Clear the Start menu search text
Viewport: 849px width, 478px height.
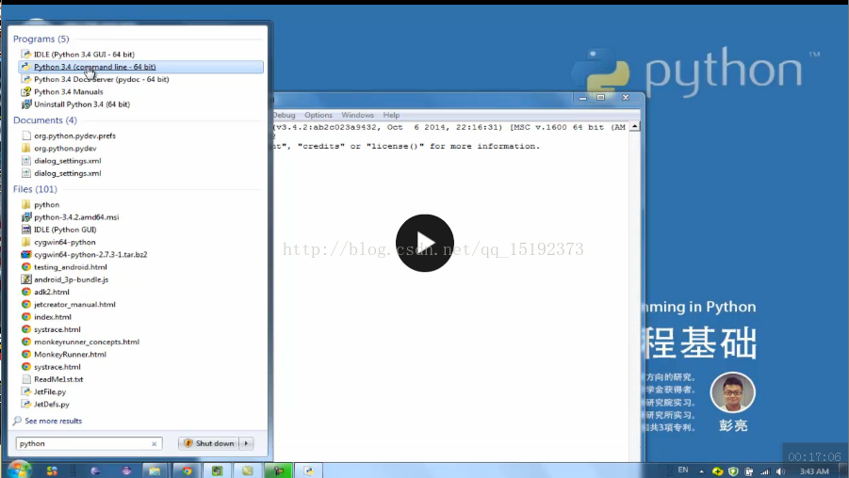pyautogui.click(x=154, y=444)
